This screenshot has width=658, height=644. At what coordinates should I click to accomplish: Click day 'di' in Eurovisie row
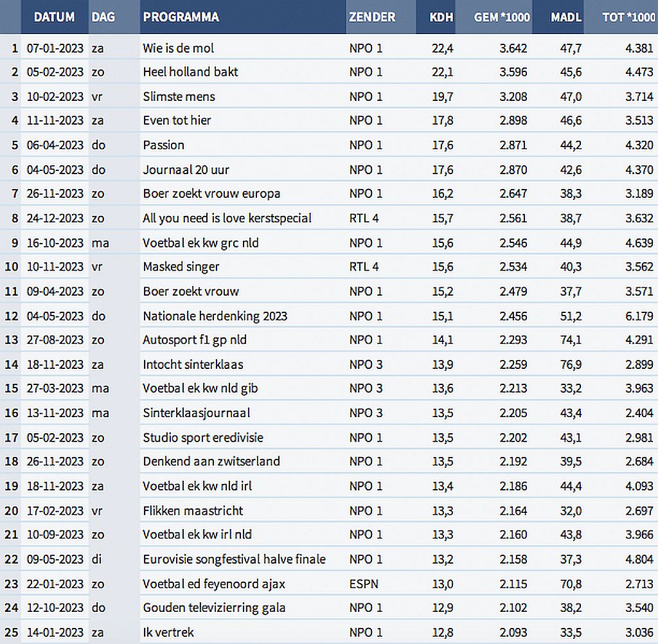pos(96,559)
